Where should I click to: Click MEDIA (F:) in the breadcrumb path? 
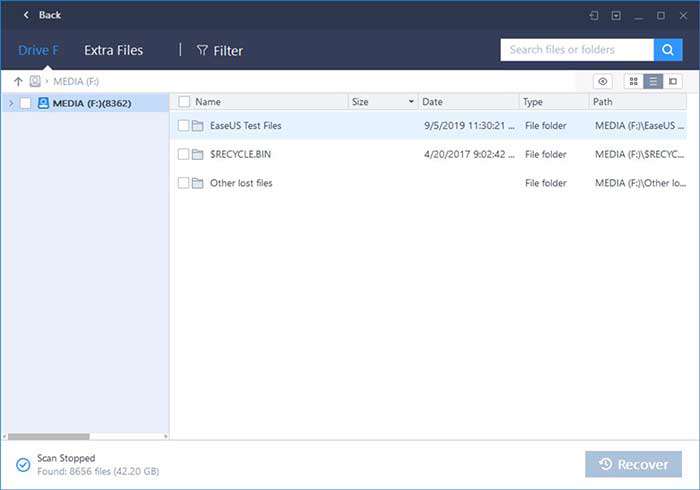(76, 82)
